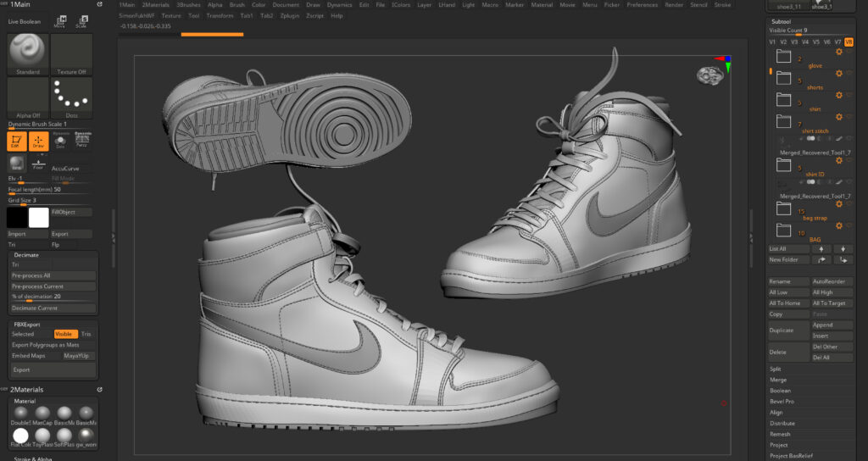Click the white color swatch
The height and width of the screenshot is (461, 868).
[39, 218]
